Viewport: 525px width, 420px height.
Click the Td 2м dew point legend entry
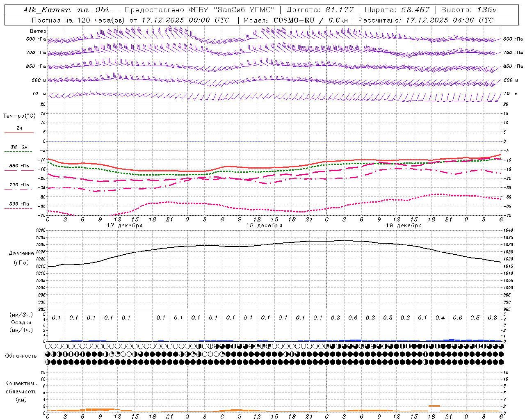coord(19,147)
